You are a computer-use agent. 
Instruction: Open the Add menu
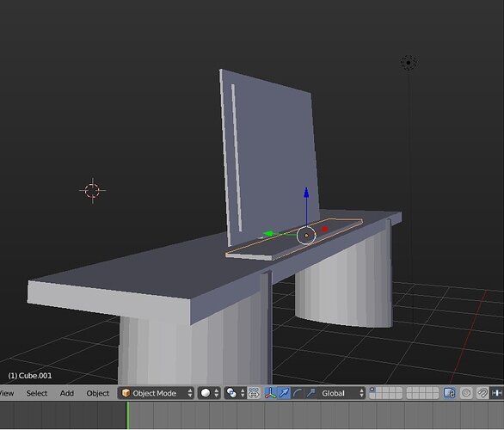click(67, 393)
